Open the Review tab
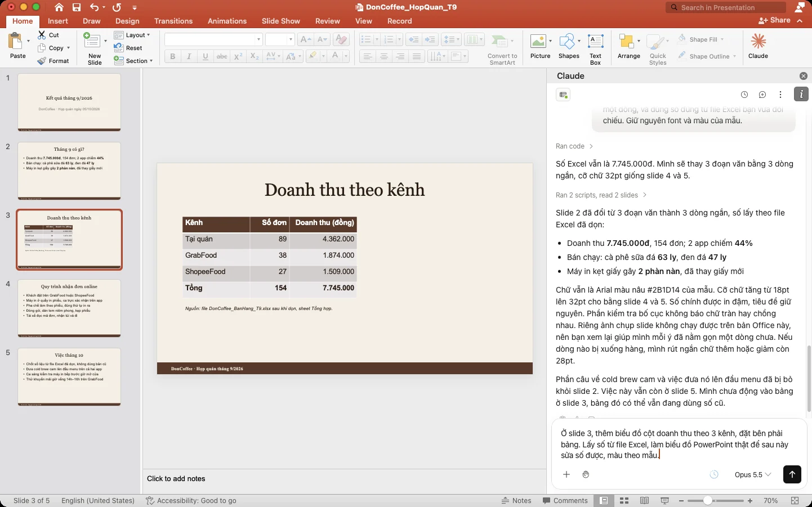The width and height of the screenshot is (812, 507). click(x=328, y=21)
